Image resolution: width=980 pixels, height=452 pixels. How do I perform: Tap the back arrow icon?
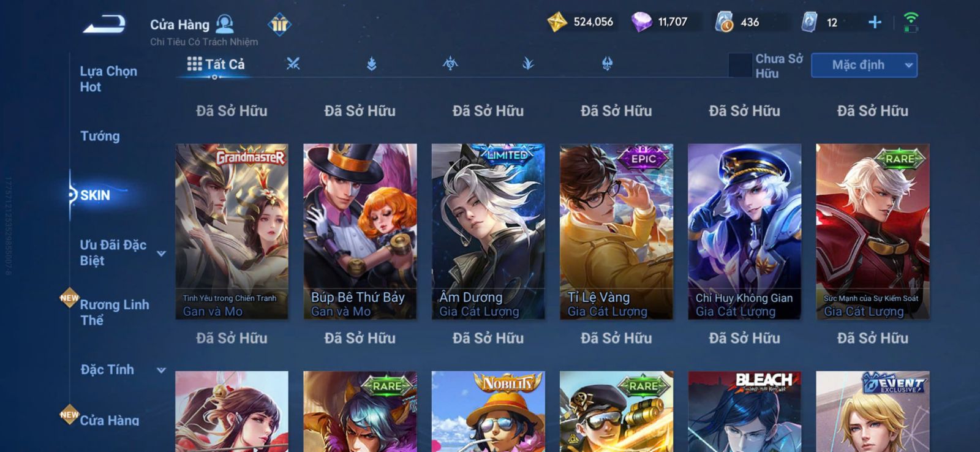coord(104,24)
